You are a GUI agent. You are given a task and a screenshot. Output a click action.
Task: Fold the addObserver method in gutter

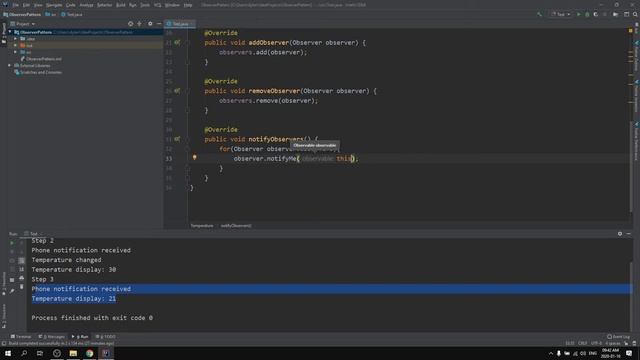(x=188, y=42)
